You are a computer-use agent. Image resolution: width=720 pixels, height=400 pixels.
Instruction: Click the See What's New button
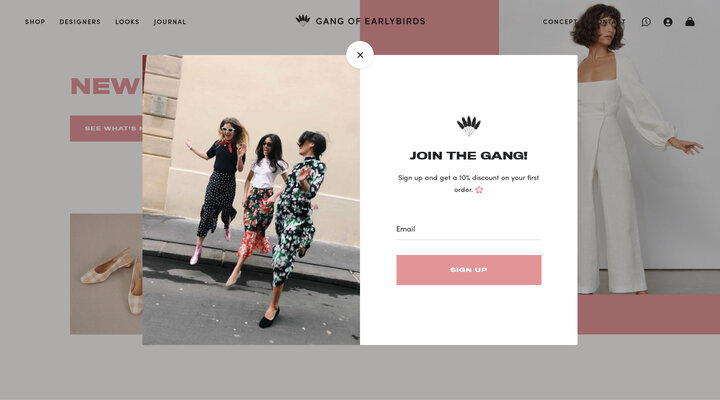pyautogui.click(x=107, y=129)
